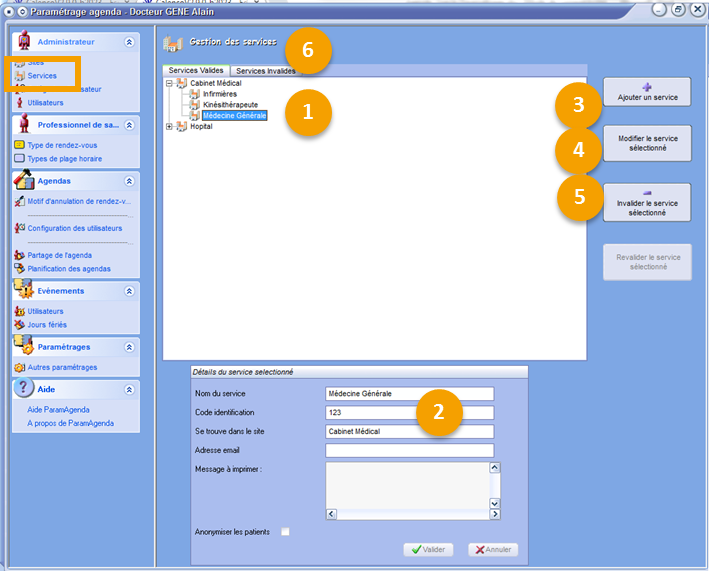
Task: Collapse the Cabinet Médical tree node
Action: point(169,83)
